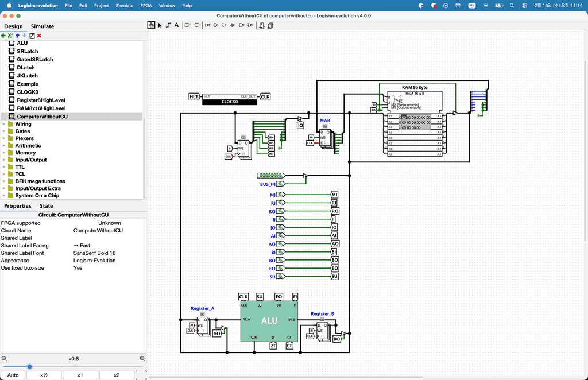Choose the Wiring tool in the toolbar

click(168, 25)
